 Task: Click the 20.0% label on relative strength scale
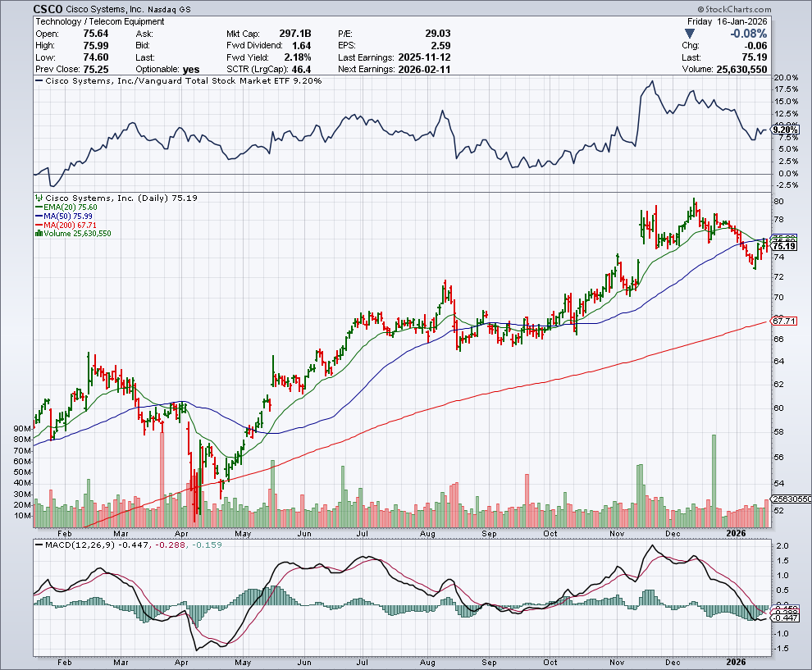pos(786,78)
